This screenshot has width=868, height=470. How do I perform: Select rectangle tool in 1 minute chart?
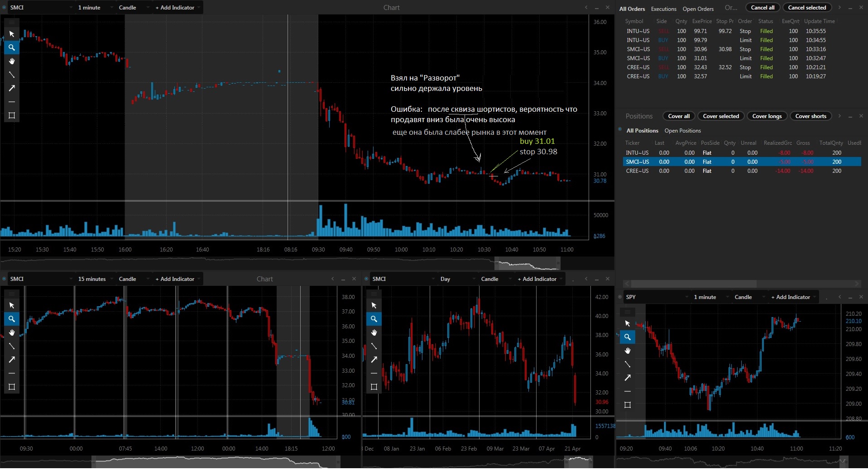[12, 115]
